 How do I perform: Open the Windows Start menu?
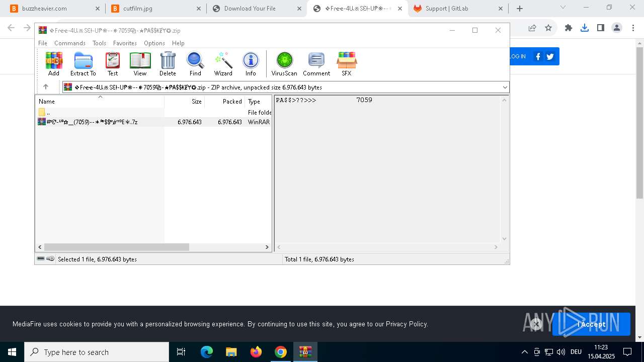coord(12,352)
